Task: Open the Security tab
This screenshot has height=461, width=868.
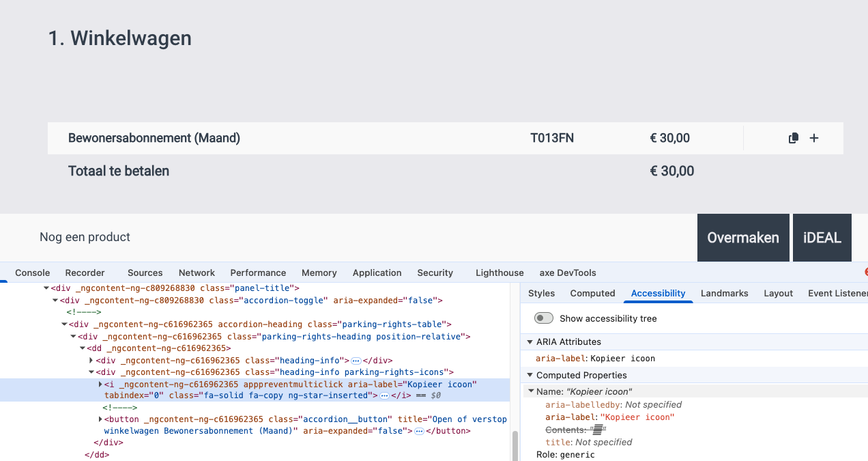Action: click(x=435, y=273)
